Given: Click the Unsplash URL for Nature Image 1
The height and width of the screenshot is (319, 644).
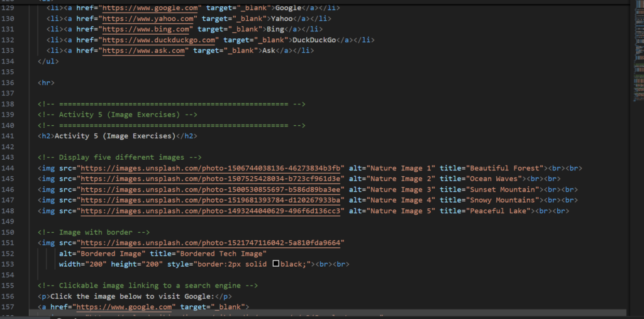Looking at the screenshot, I should (212, 169).
